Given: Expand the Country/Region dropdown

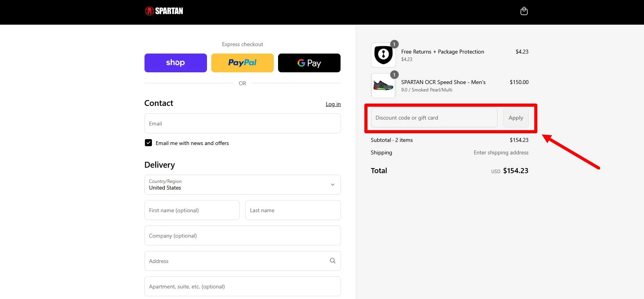Looking at the screenshot, I should click(x=242, y=184).
